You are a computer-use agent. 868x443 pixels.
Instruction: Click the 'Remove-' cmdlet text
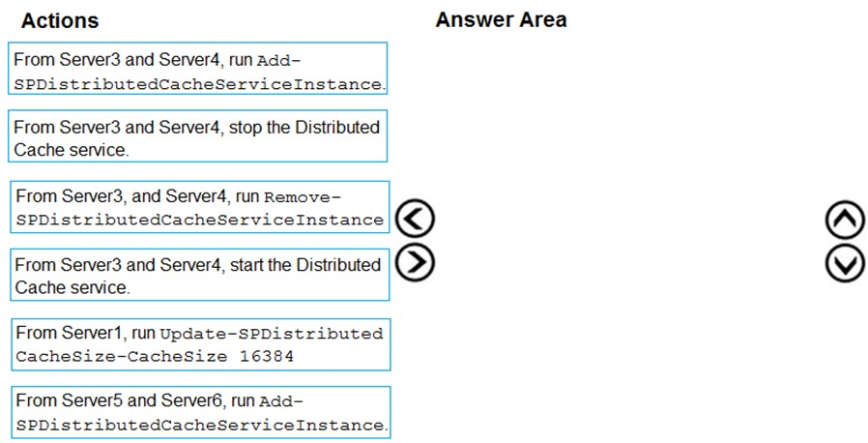click(x=303, y=197)
